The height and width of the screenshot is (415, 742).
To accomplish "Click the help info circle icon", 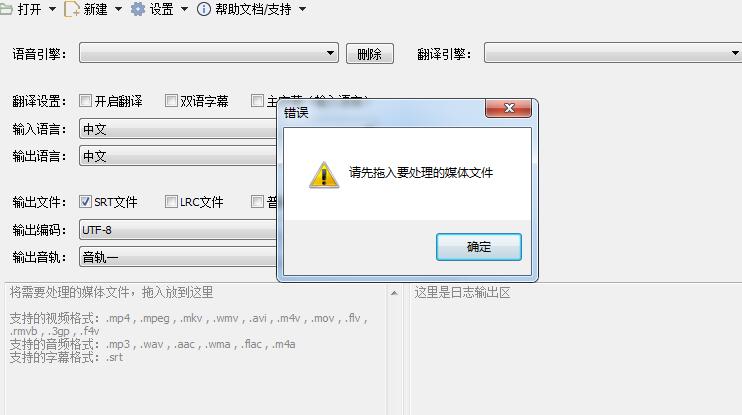I will (x=203, y=9).
